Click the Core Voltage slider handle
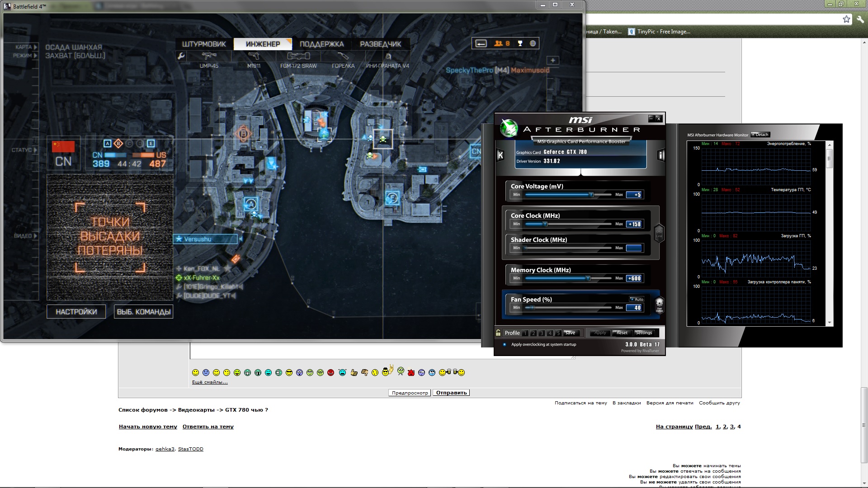The image size is (868, 488). pyautogui.click(x=591, y=195)
